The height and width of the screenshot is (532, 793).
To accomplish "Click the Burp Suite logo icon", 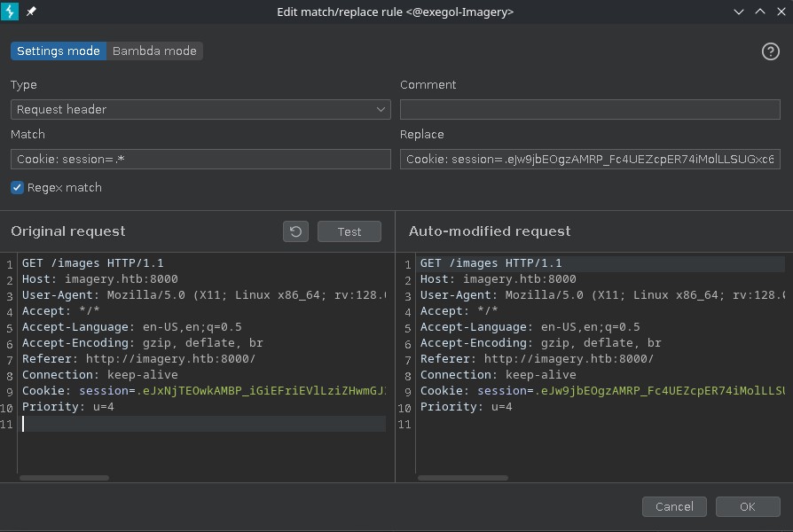I will [12, 12].
